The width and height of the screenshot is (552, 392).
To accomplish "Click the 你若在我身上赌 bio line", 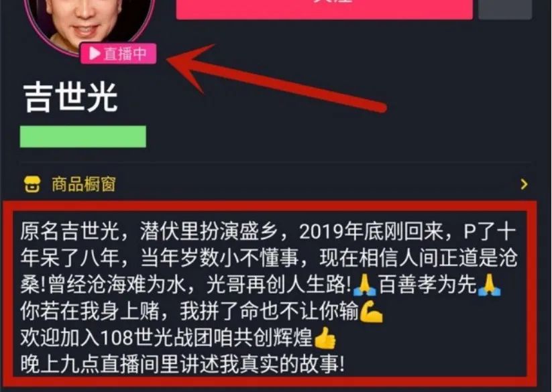I will click(189, 311).
